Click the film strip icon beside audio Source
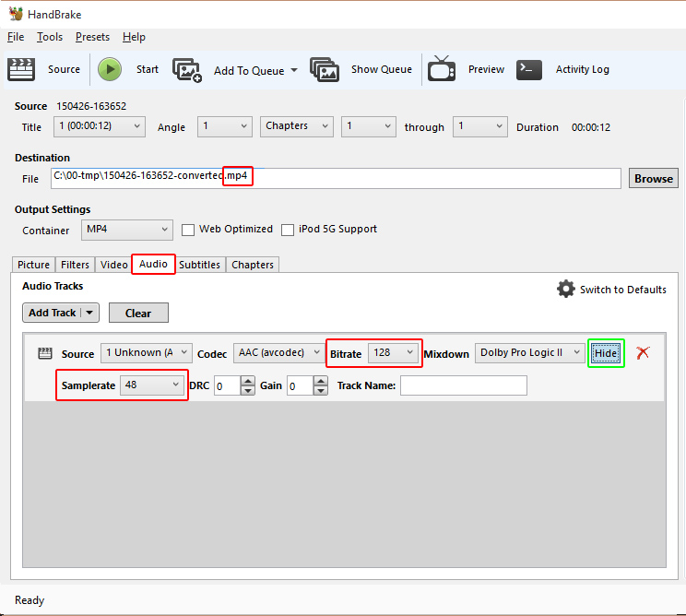Screen dimensions: 686x616 click(44, 353)
